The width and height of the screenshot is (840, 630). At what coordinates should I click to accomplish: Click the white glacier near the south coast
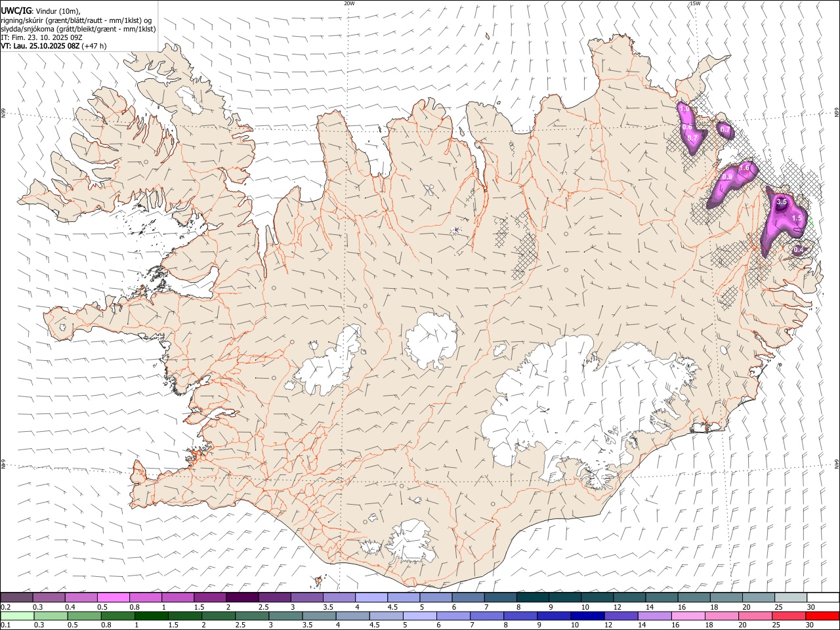click(x=410, y=542)
